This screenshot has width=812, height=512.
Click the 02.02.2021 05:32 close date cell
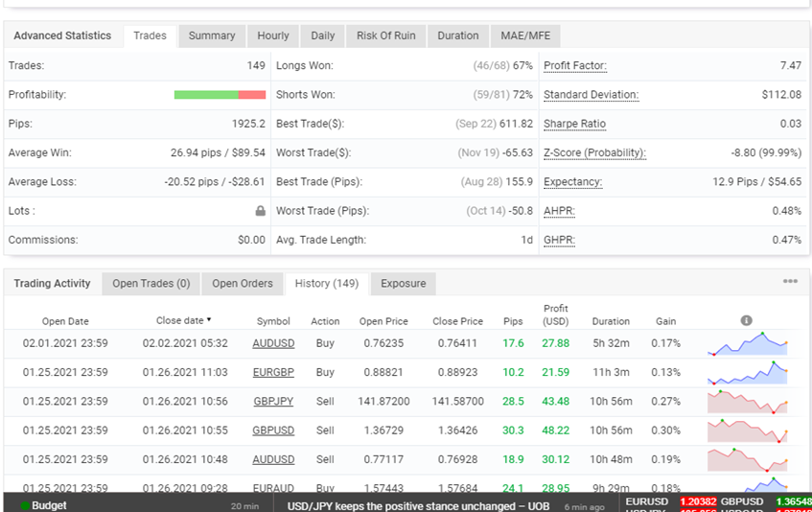[x=185, y=343]
